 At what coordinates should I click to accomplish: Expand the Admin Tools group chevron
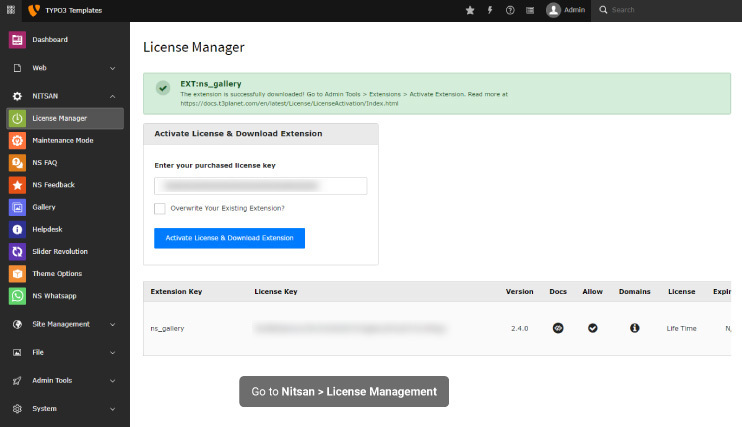(x=113, y=381)
